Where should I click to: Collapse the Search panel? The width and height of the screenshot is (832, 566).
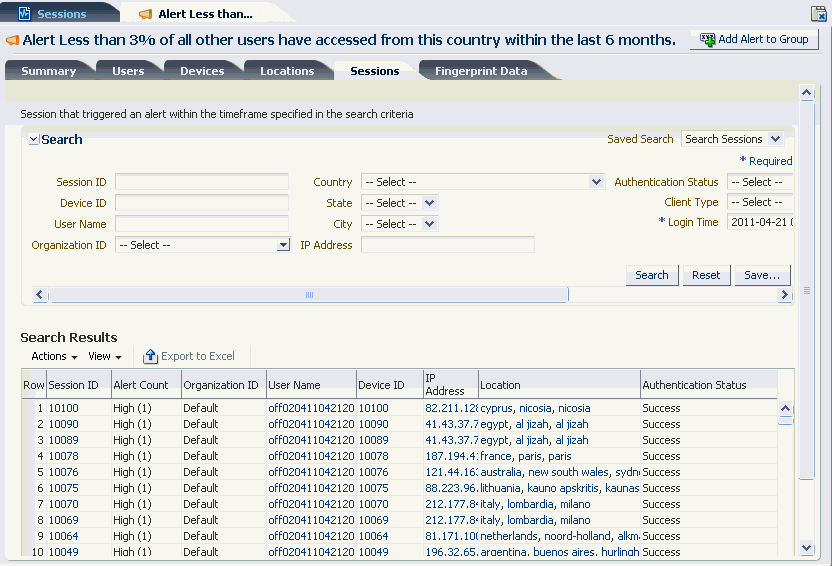point(33,140)
